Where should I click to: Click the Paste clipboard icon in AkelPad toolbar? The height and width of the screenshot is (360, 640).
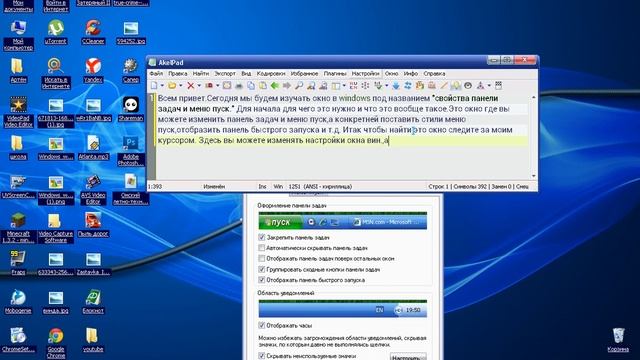coord(263,86)
